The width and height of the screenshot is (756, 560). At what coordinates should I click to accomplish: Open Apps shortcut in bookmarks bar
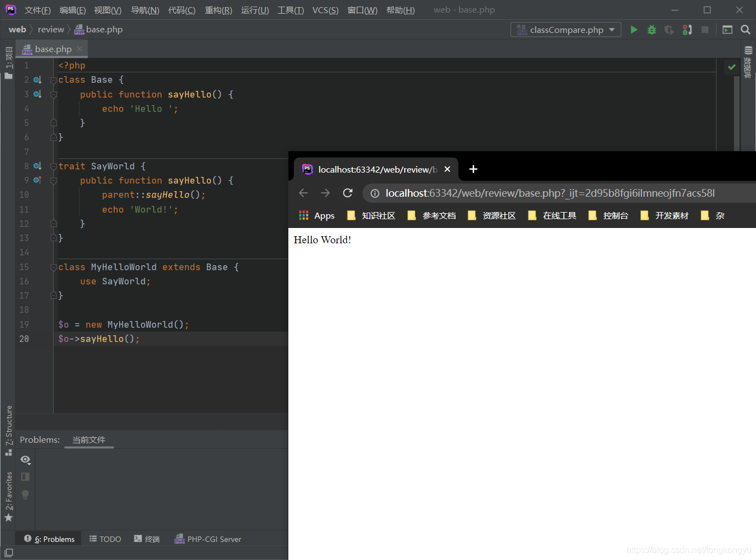[x=316, y=216]
